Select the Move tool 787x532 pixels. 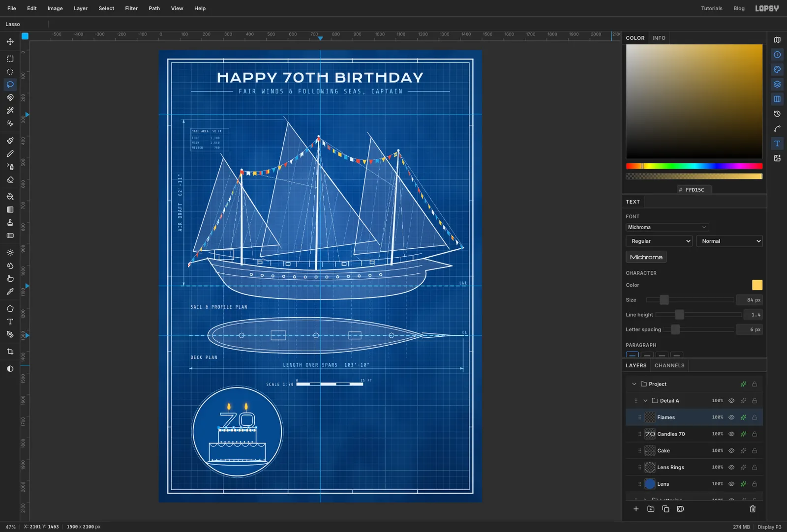pyautogui.click(x=10, y=42)
